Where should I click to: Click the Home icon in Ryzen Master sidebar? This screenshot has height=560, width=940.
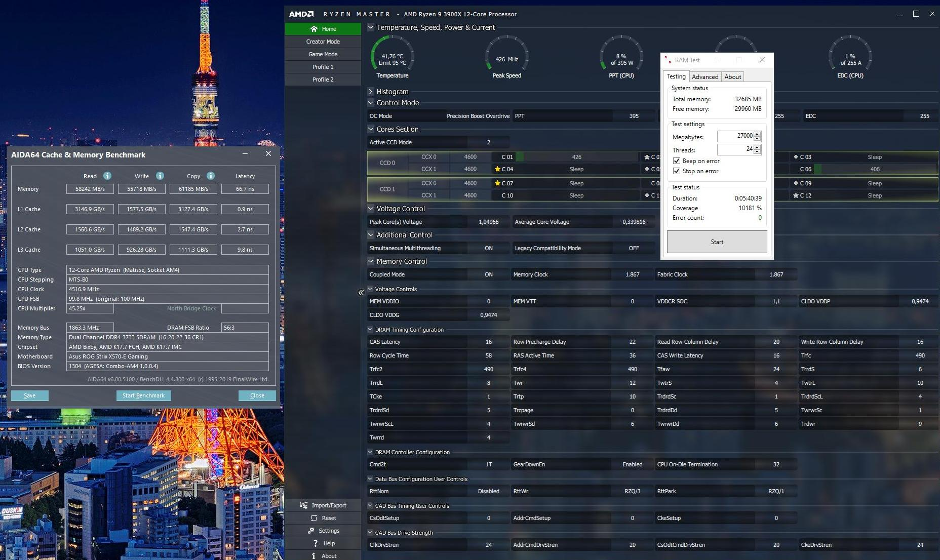click(x=314, y=29)
